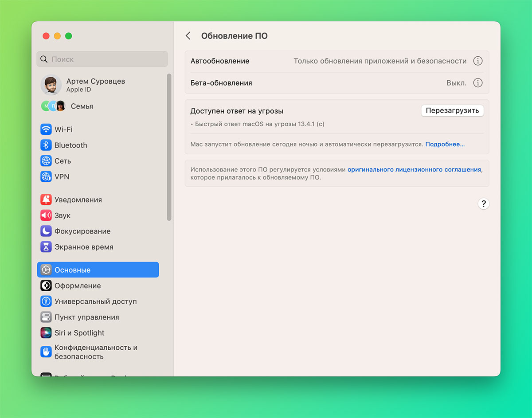Viewport: 532px width, 418px height.
Task: Select the VPN icon in sidebar
Action: 46,177
